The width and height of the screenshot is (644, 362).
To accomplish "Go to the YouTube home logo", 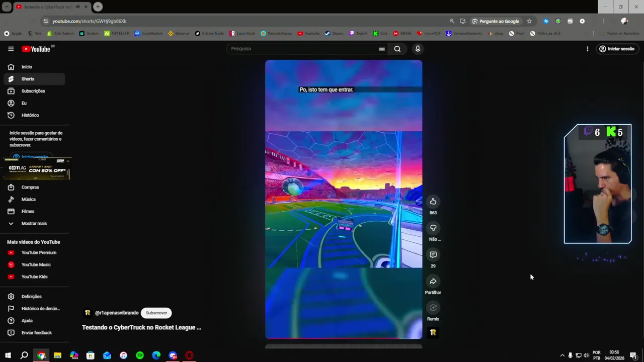I will [36, 49].
